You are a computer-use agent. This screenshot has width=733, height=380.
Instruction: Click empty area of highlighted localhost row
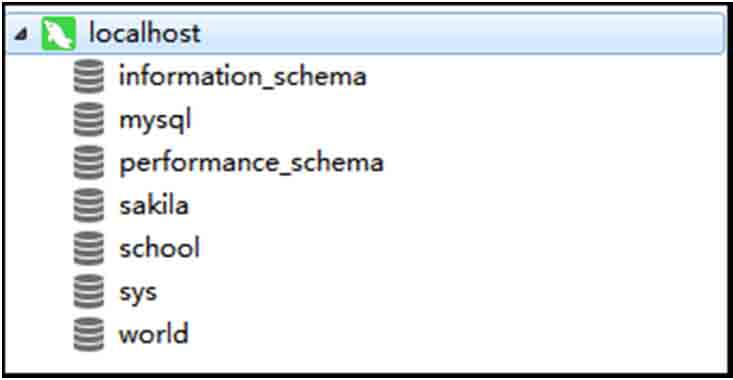(463, 34)
